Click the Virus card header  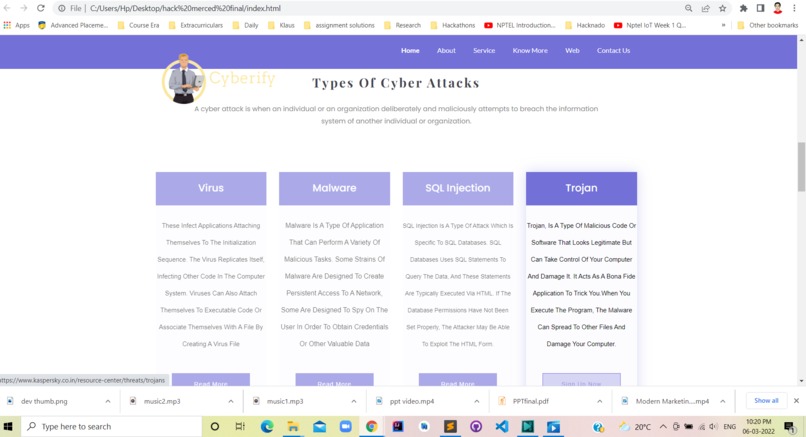[x=211, y=188]
